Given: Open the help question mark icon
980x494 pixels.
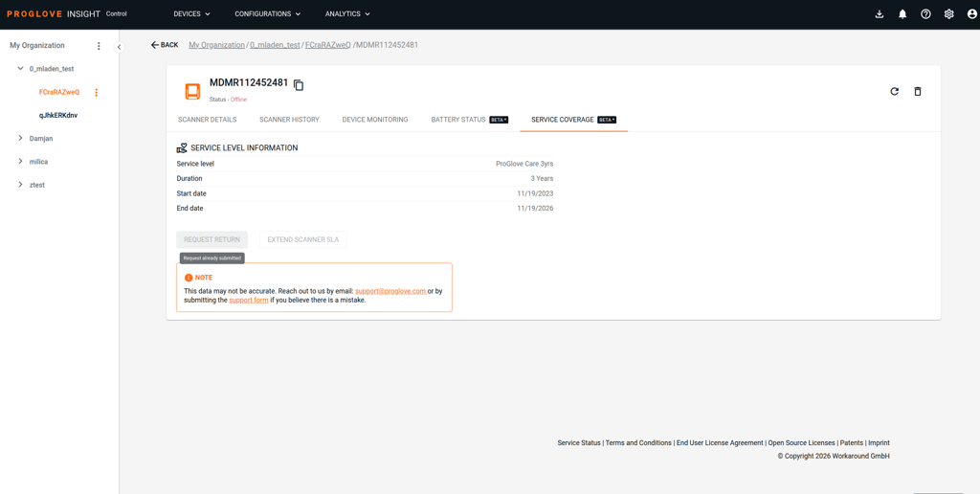Looking at the screenshot, I should pyautogui.click(x=925, y=14).
